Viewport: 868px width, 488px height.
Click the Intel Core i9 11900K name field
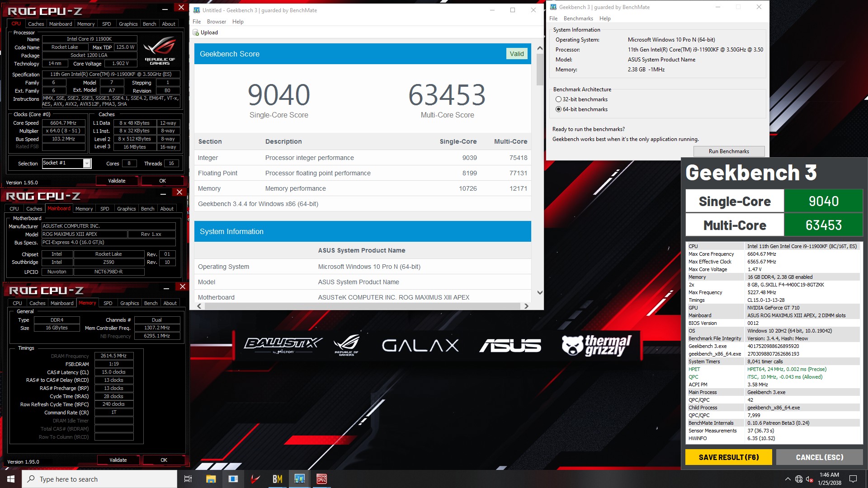click(x=89, y=39)
